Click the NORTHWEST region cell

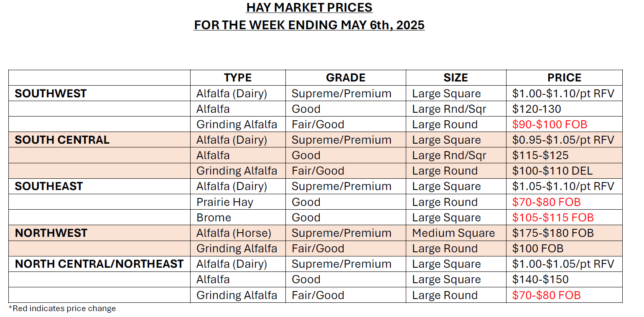(x=51, y=233)
